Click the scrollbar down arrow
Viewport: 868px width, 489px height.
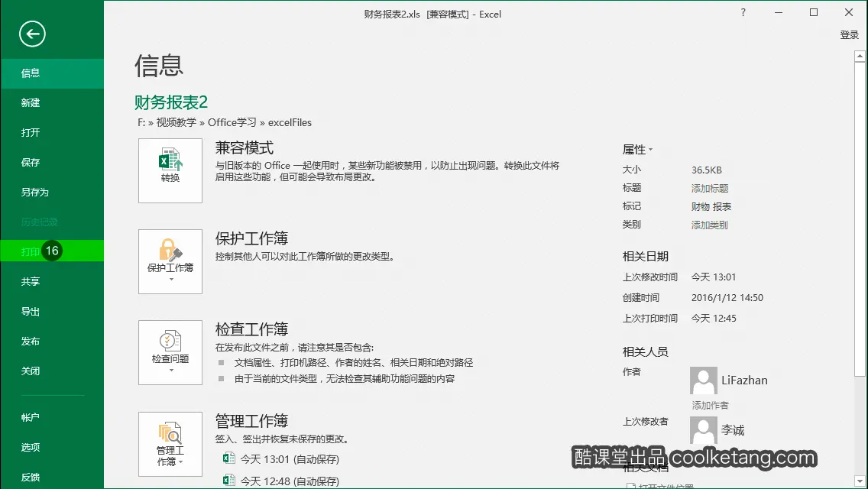(x=860, y=481)
